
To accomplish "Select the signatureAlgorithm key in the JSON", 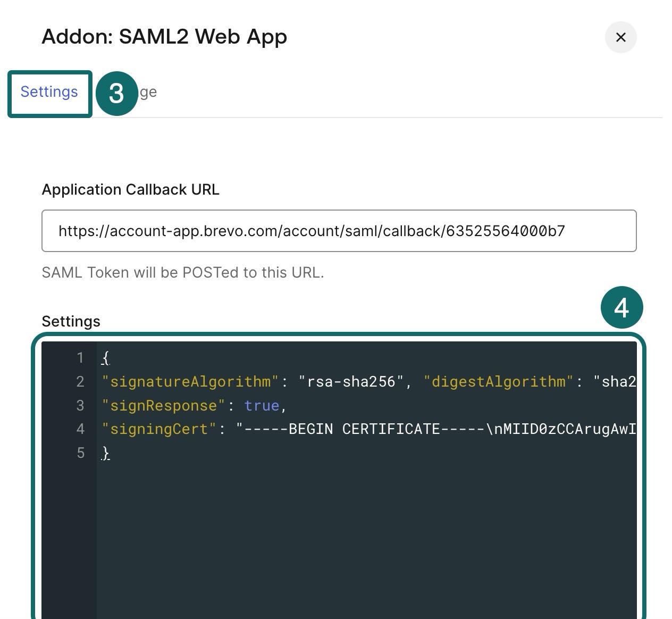I will pos(191,381).
